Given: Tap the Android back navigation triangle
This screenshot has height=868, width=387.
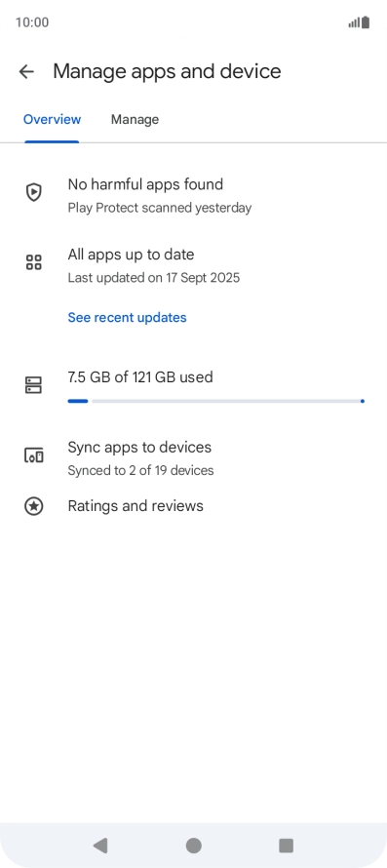Looking at the screenshot, I should [x=100, y=846].
